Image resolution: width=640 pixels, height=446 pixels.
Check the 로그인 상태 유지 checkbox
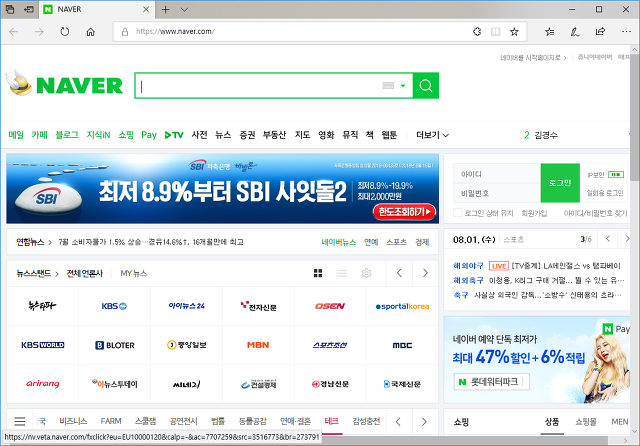(x=458, y=213)
